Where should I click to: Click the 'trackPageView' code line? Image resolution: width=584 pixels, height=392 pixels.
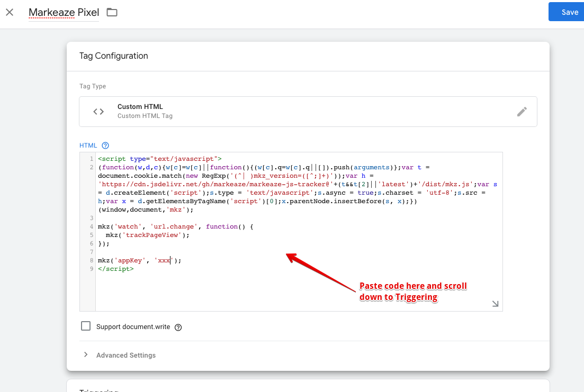point(148,235)
